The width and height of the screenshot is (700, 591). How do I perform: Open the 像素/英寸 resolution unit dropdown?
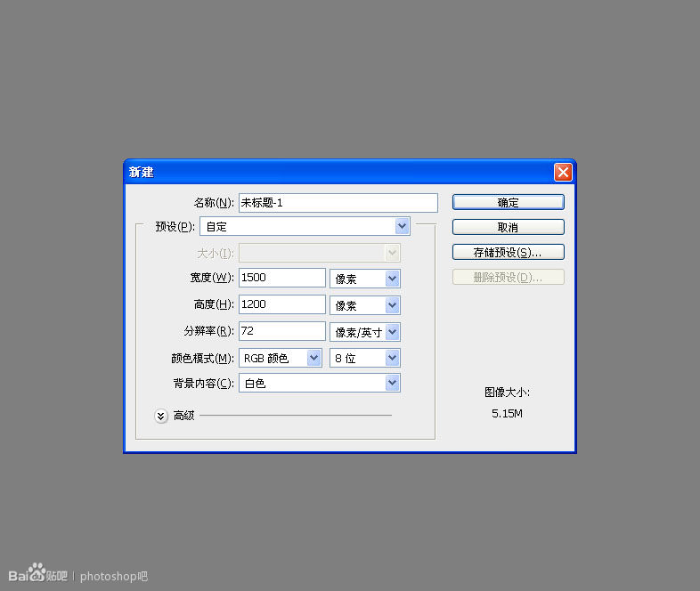(365, 332)
